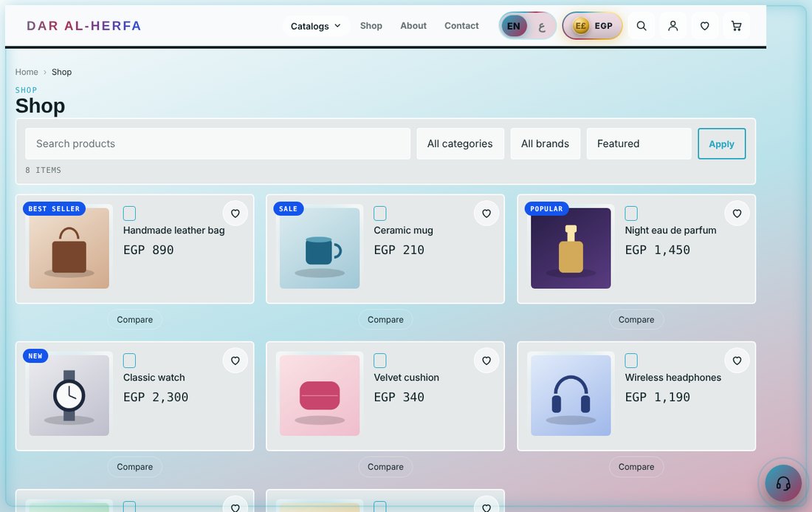Open the headset support chat bubble
Viewport: 812px width, 512px height.
pyautogui.click(x=783, y=483)
